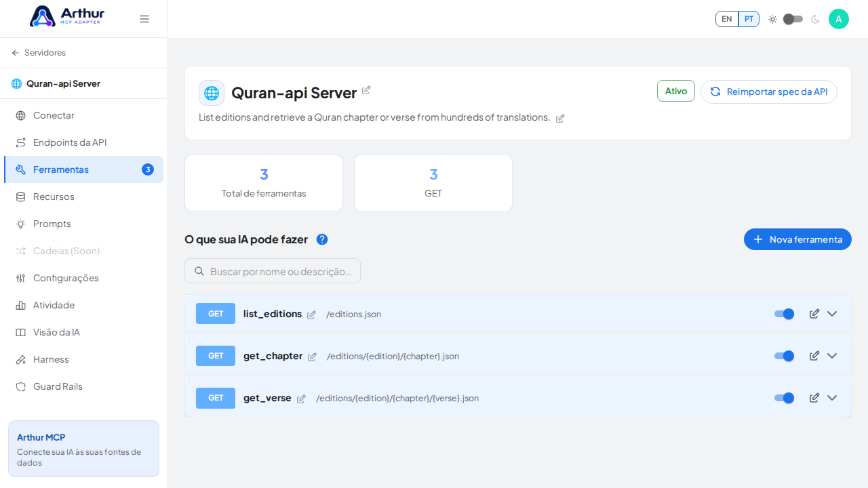Screen dimensions: 868x488
Task: Click the Conectar globe icon
Action: (x=20, y=115)
